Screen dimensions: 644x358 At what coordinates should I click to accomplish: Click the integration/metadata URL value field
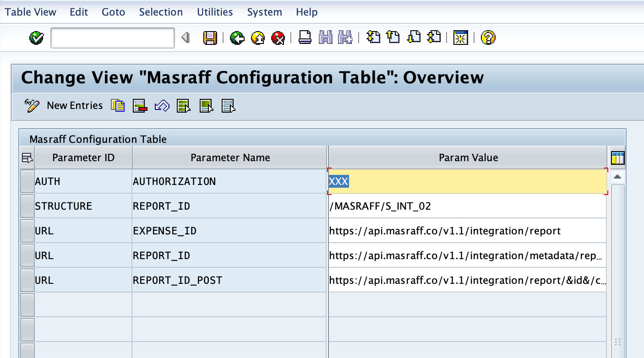click(468, 255)
